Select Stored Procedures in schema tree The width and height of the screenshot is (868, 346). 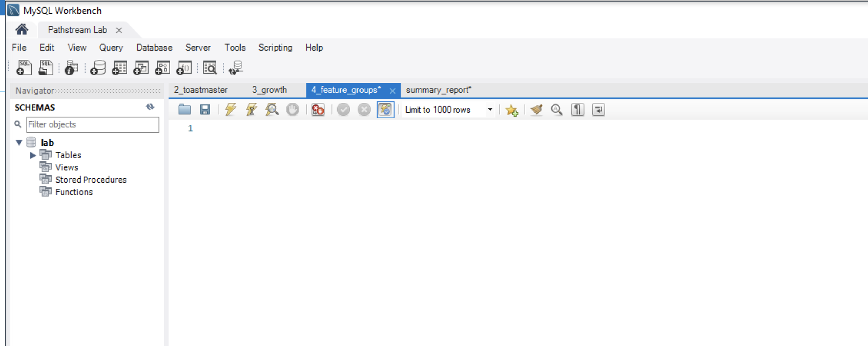91,180
